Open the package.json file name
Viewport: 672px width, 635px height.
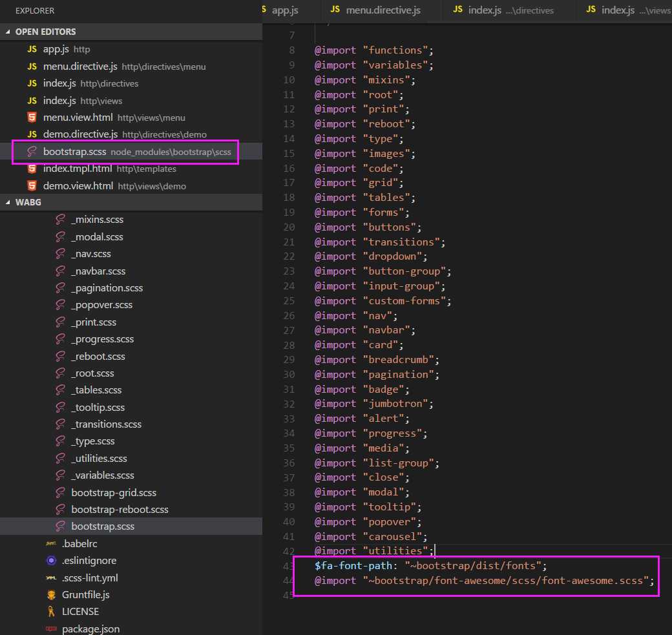point(91,629)
